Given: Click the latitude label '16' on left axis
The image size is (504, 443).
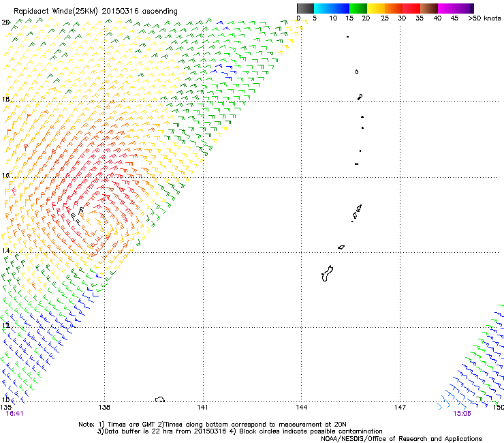Looking at the screenshot, I should pos(5,176).
